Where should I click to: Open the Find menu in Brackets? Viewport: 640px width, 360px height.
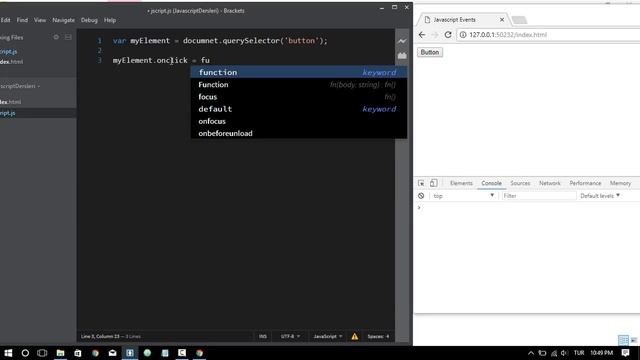pyautogui.click(x=22, y=20)
